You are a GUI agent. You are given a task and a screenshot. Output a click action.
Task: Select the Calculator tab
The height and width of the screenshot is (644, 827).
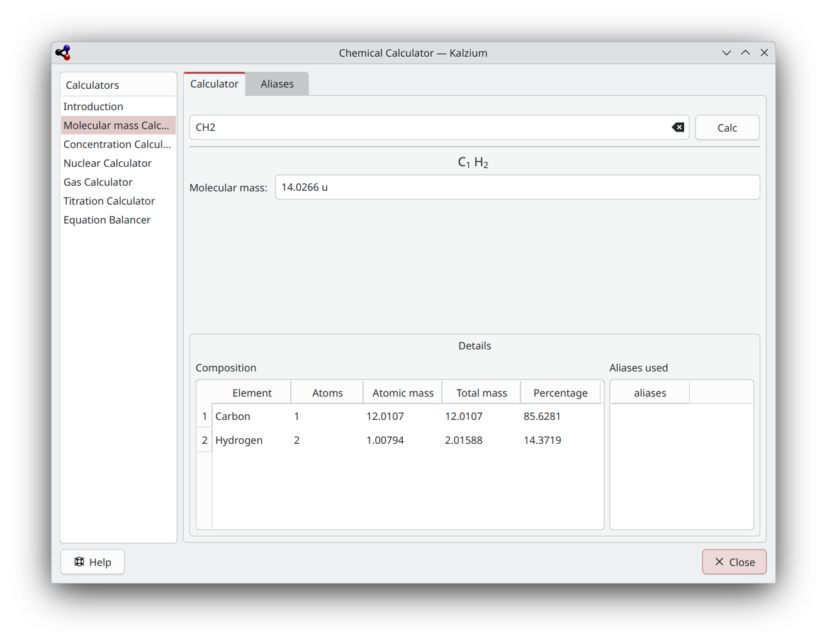click(214, 84)
